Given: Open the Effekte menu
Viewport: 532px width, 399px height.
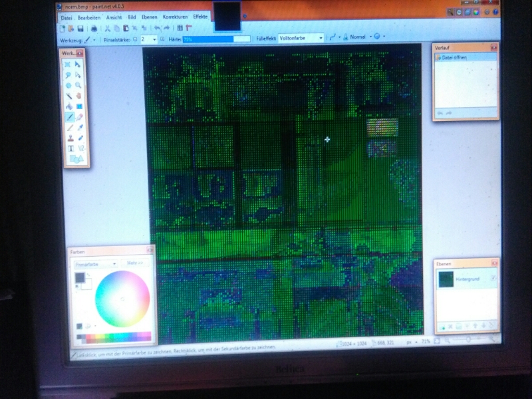Looking at the screenshot, I should click(200, 16).
